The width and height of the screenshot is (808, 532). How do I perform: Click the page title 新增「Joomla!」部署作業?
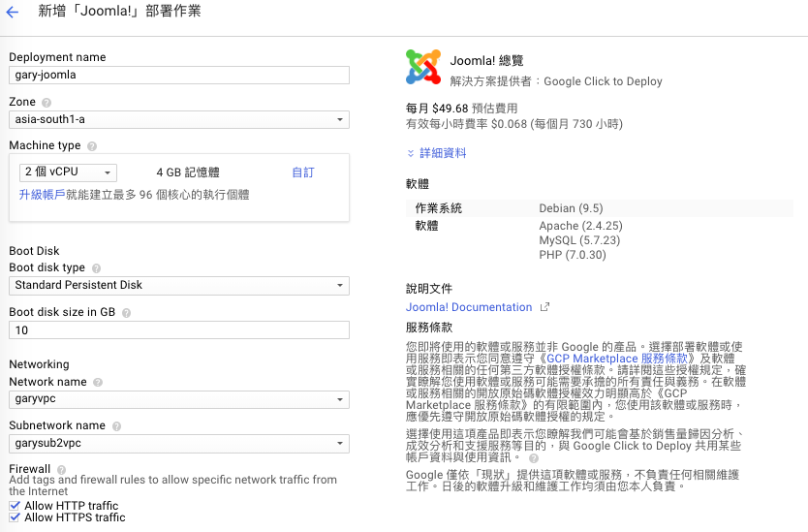119,12
